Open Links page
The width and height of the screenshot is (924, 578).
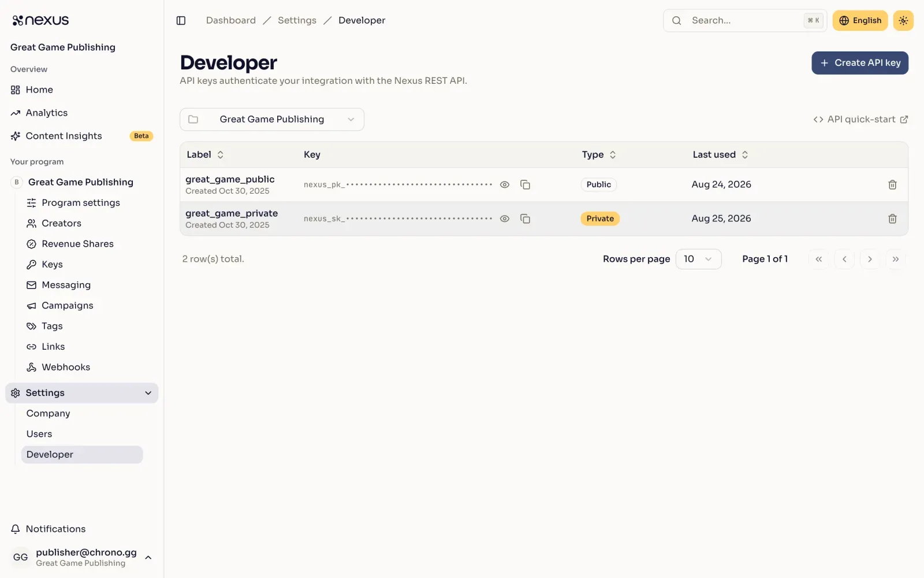[x=82, y=346]
